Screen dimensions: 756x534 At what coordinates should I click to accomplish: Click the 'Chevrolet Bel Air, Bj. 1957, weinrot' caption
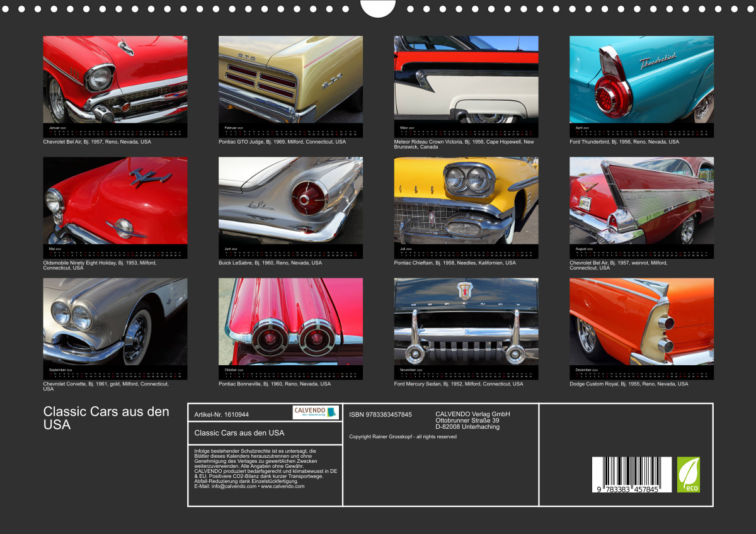pyautogui.click(x=618, y=265)
